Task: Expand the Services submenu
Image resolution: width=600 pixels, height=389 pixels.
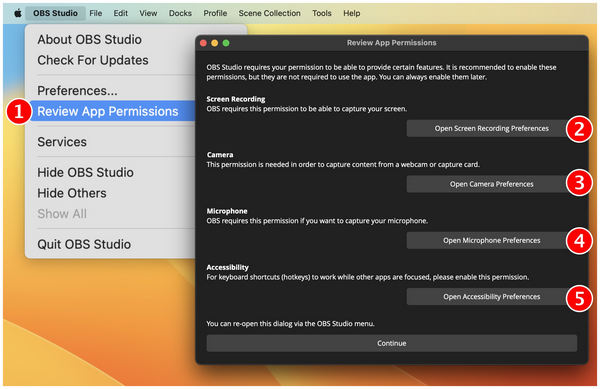Action: tap(62, 142)
